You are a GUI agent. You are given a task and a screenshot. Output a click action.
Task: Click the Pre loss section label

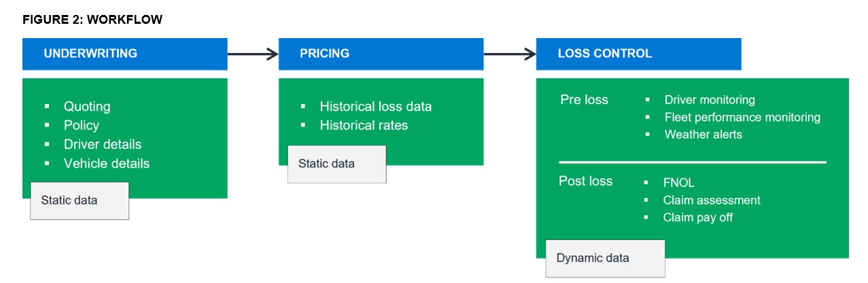point(584,100)
